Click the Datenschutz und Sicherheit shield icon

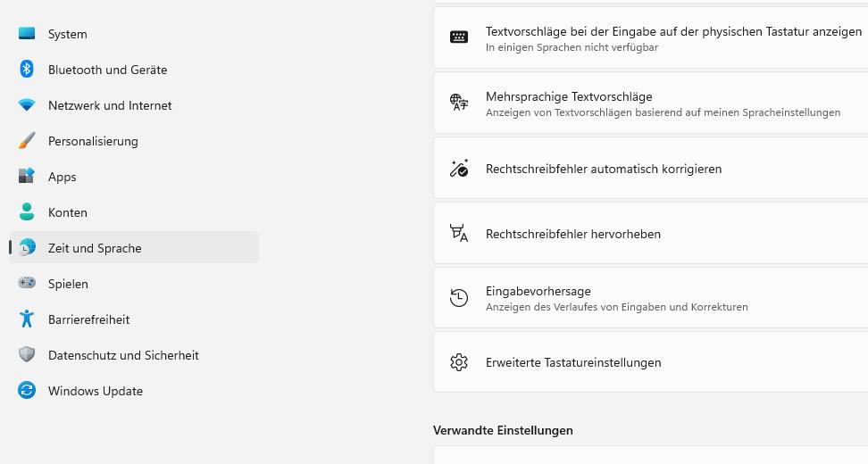[x=27, y=355]
